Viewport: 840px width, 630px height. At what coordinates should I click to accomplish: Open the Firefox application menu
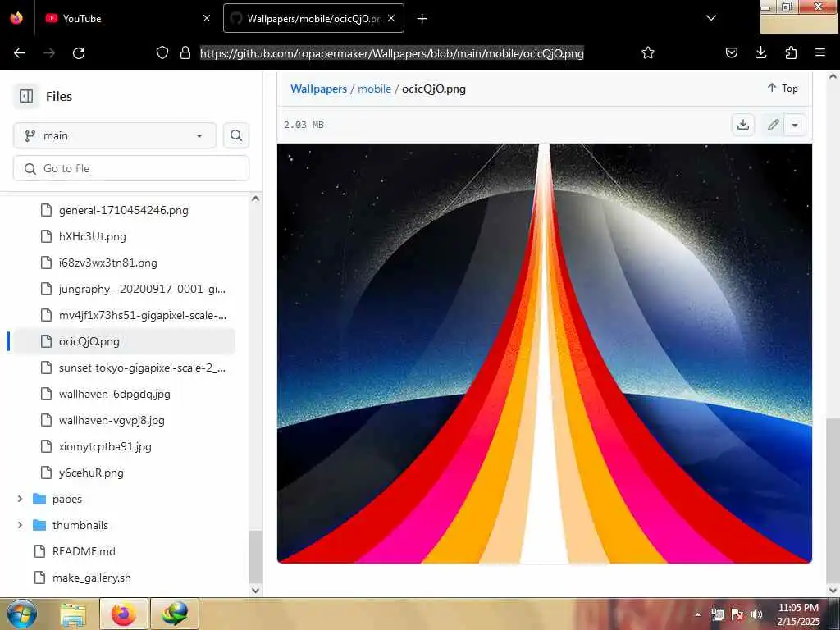[x=820, y=52]
